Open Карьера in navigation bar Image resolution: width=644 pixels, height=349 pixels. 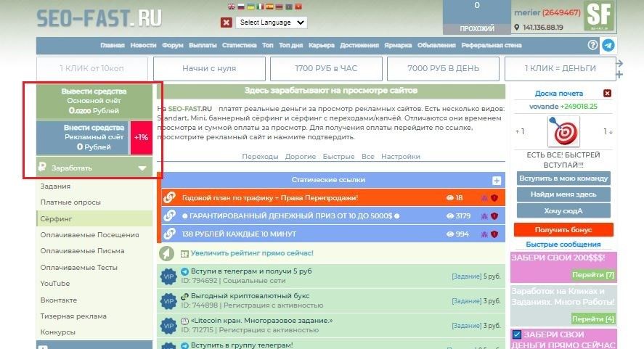pyautogui.click(x=322, y=45)
